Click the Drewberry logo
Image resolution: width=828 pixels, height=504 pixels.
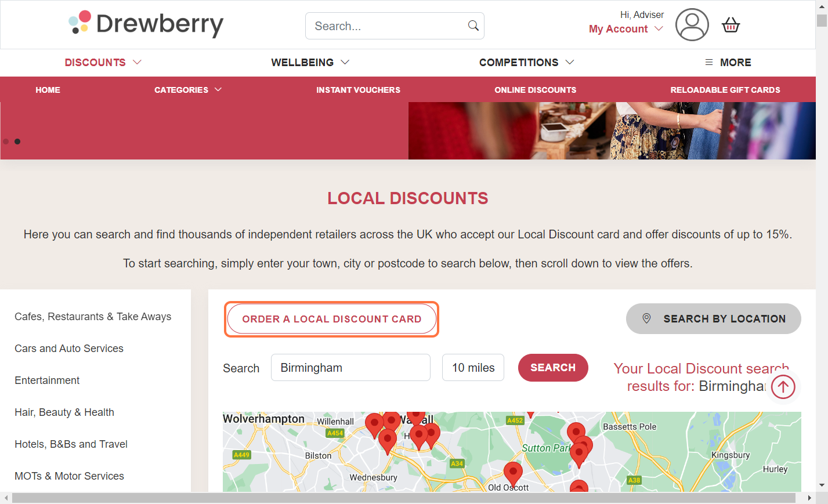pos(146,24)
